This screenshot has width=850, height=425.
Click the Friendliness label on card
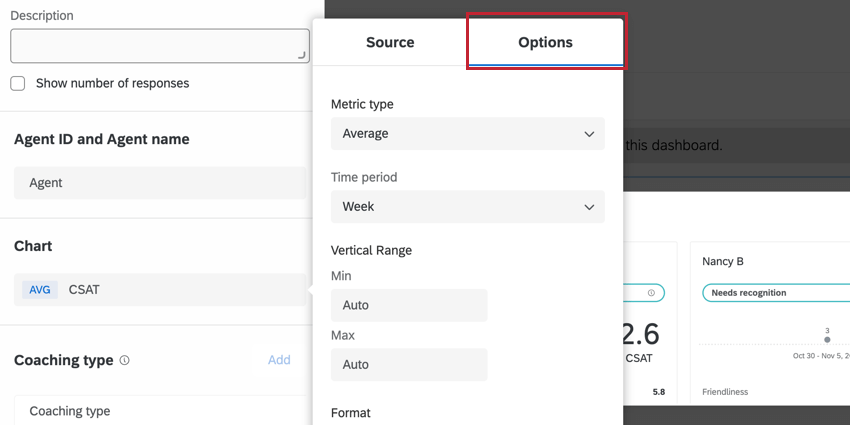(725, 392)
